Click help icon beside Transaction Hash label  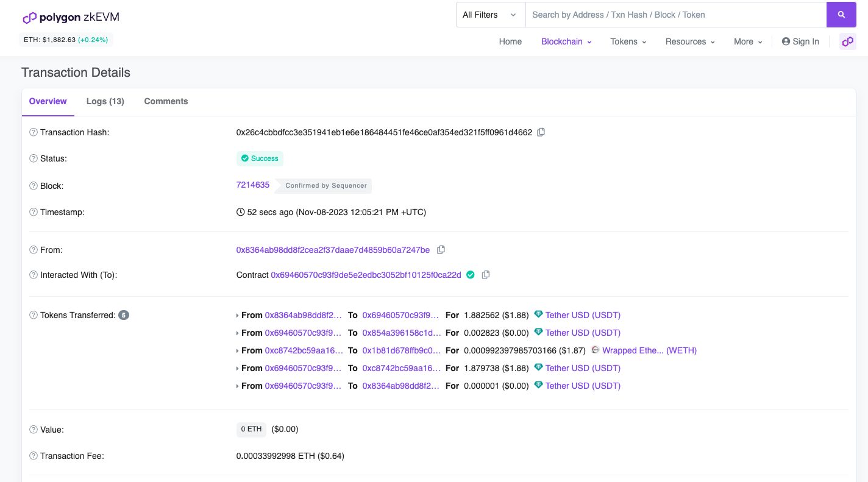pyautogui.click(x=34, y=132)
